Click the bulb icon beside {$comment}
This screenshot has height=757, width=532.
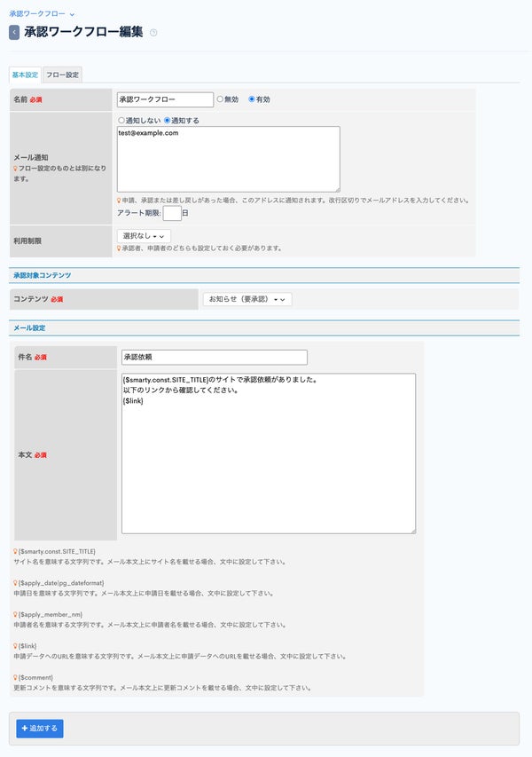pyautogui.click(x=15, y=678)
